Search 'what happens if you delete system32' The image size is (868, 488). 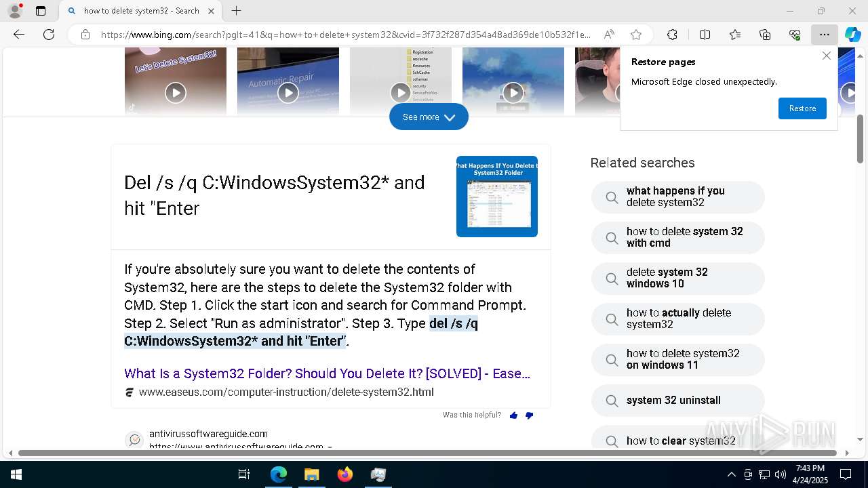pos(678,197)
